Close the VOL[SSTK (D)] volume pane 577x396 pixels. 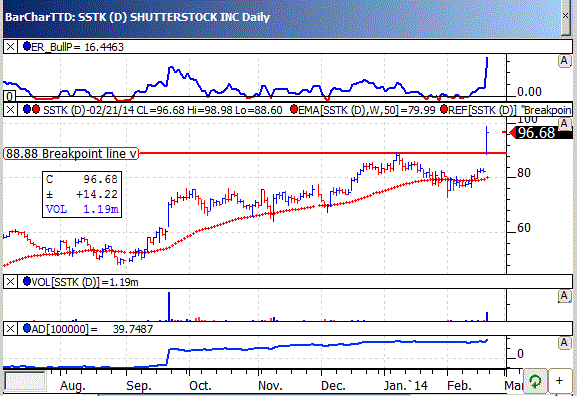(x=10, y=282)
